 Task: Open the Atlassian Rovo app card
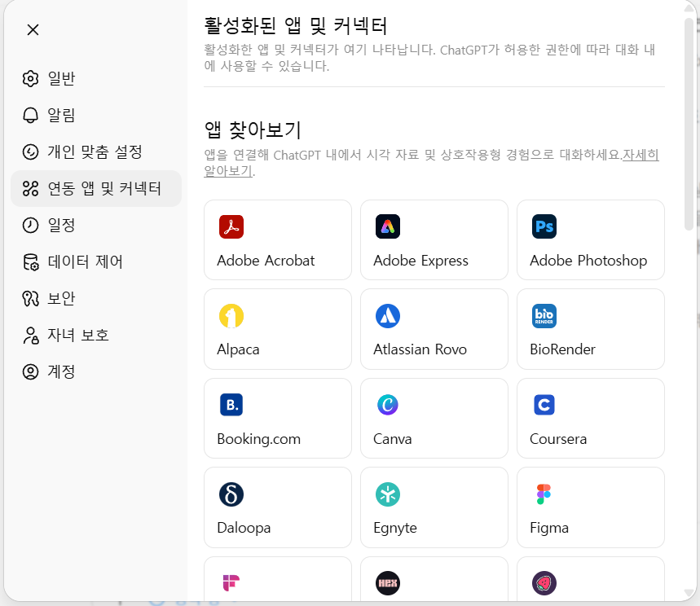click(x=434, y=329)
